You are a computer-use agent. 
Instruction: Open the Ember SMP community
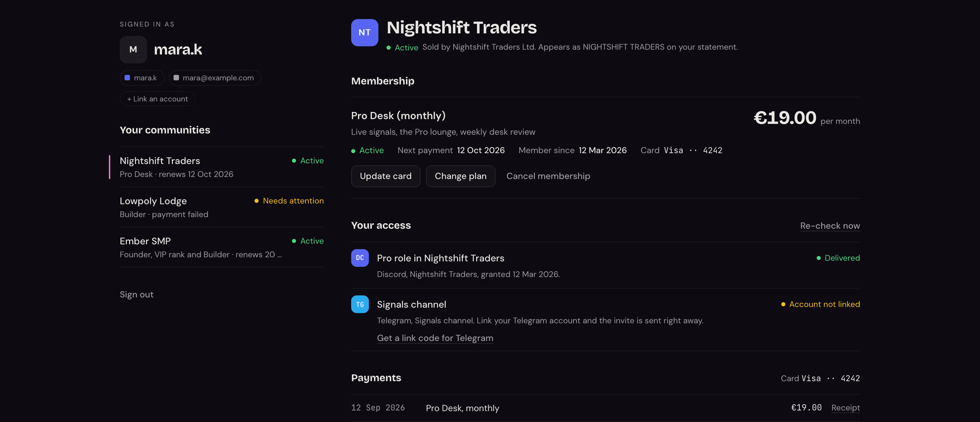(x=222, y=247)
